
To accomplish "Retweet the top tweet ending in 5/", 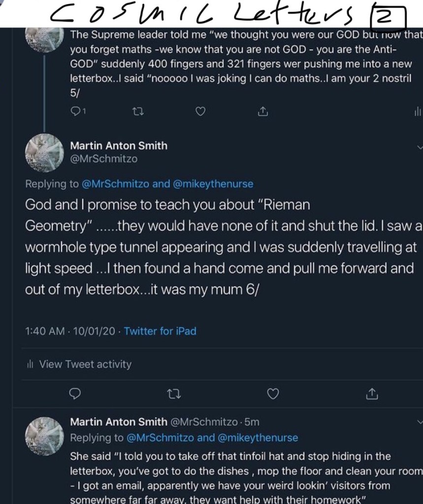I will coord(138,112).
